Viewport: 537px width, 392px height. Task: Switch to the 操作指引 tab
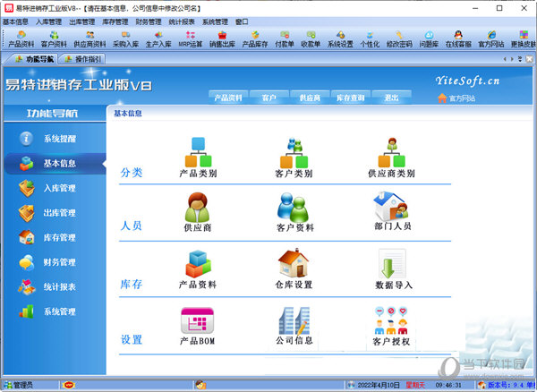click(x=82, y=59)
